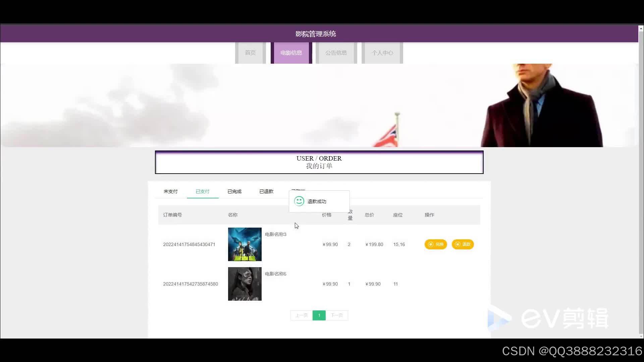644x362 pixels.
Task: Go to 个人中心 navigation tab
Action: pyautogui.click(x=382, y=53)
